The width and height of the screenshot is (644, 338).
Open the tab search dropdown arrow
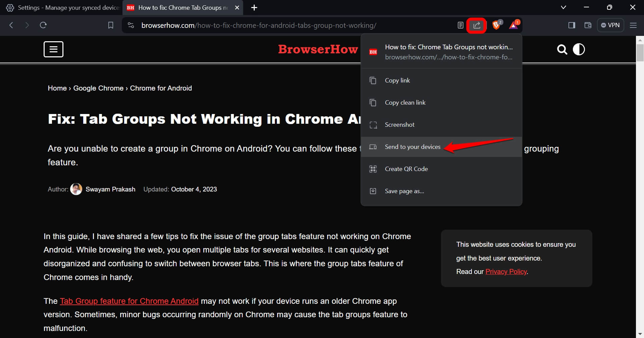[x=563, y=7]
